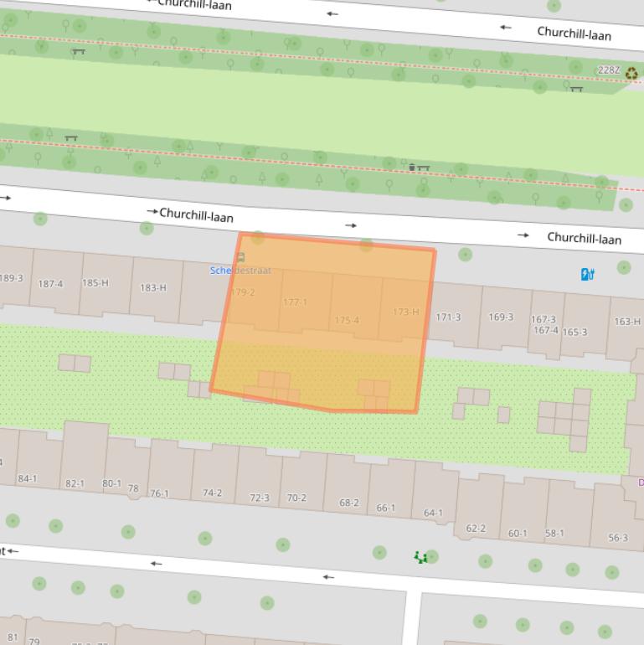
Task: Click the waste bin icon beside the park bench
Action: point(411,168)
